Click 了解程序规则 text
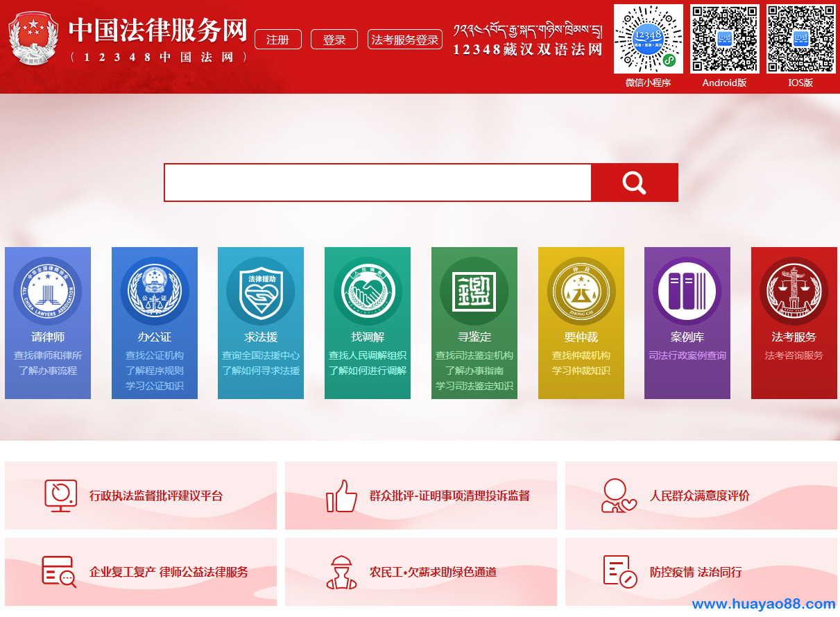The image size is (840, 617). click(x=155, y=371)
